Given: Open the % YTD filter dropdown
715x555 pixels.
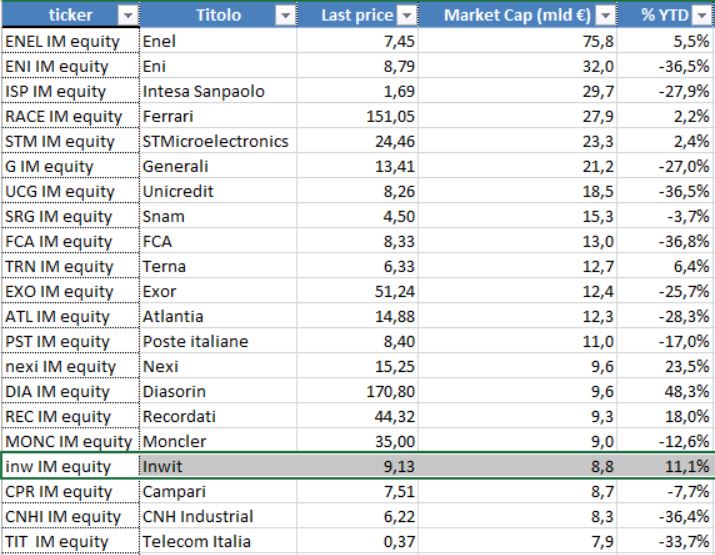Looking at the screenshot, I should coord(702,16).
